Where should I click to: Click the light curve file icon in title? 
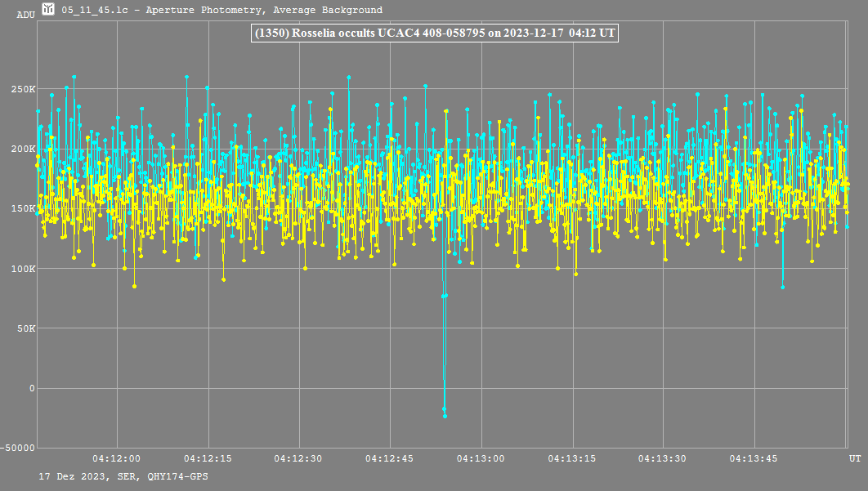(x=49, y=10)
